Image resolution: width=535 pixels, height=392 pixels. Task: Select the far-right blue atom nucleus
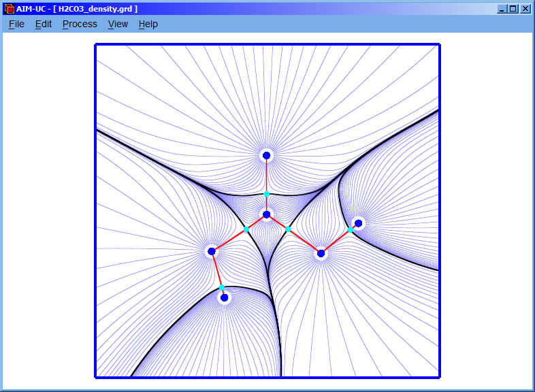click(x=358, y=223)
